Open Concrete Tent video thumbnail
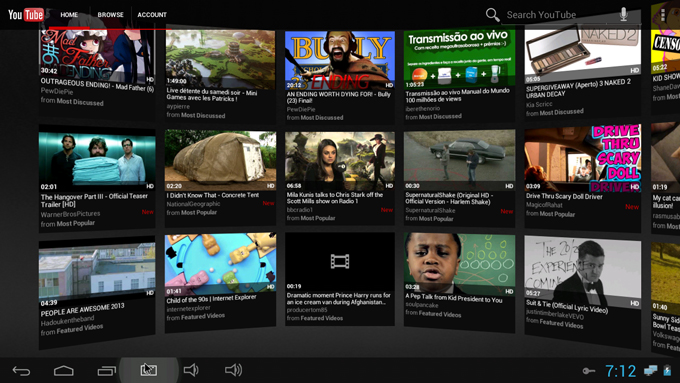The height and width of the screenshot is (383, 680). pyautogui.click(x=220, y=160)
